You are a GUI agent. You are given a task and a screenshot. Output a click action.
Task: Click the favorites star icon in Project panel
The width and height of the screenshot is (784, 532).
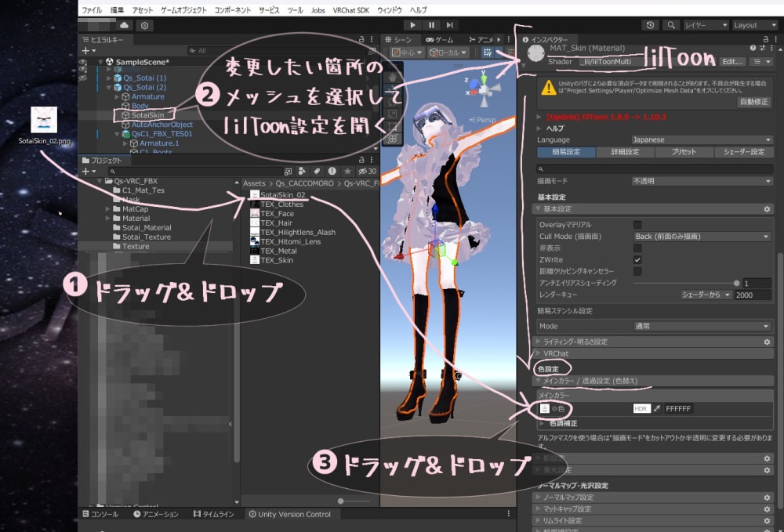point(347,171)
